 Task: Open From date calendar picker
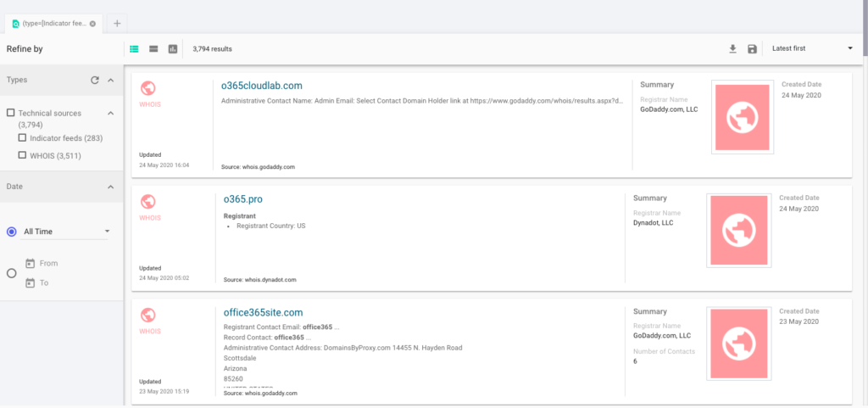[x=31, y=264]
